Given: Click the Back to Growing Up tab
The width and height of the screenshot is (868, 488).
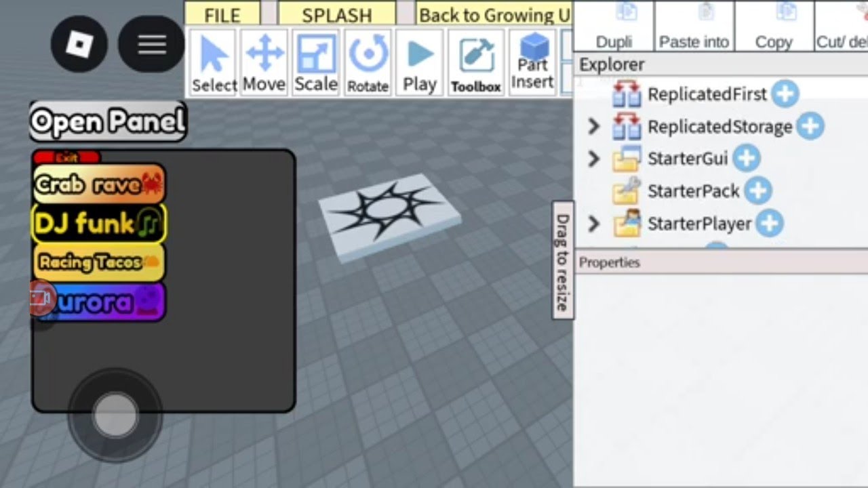Looking at the screenshot, I should pyautogui.click(x=494, y=14).
